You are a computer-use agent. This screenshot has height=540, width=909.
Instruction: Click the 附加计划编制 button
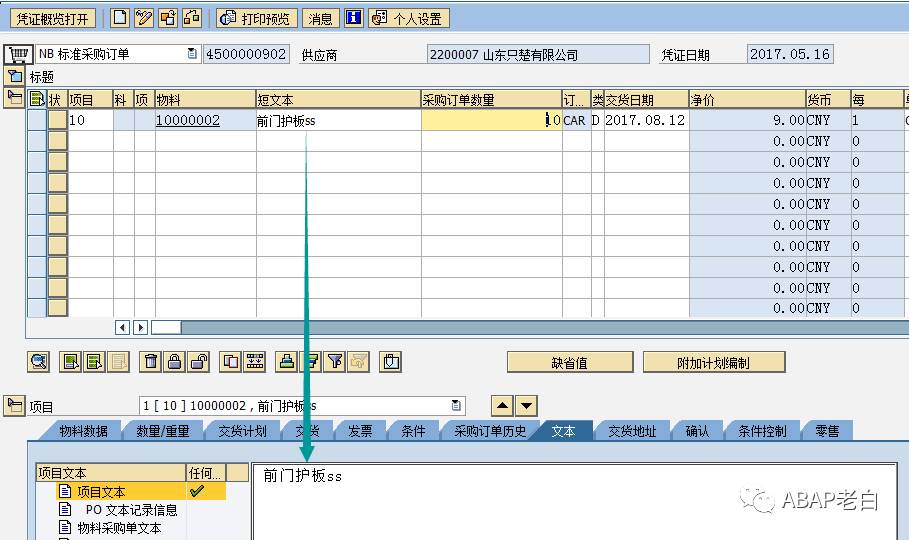(714, 363)
